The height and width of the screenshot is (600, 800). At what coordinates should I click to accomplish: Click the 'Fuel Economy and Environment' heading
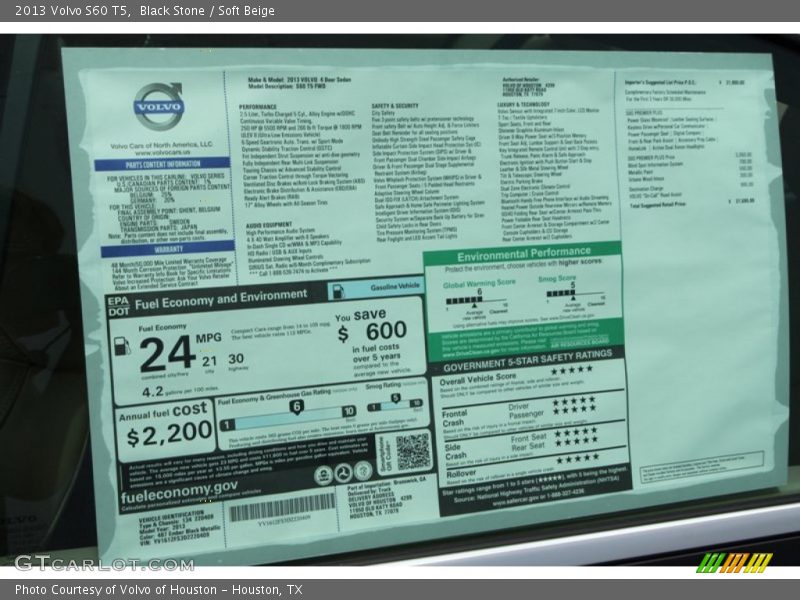coord(221,299)
